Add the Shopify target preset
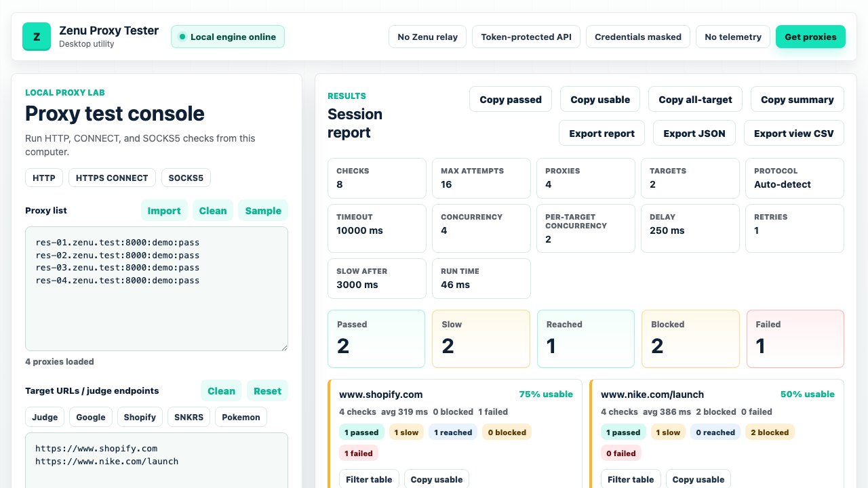This screenshot has height=488, width=868. coord(140,417)
